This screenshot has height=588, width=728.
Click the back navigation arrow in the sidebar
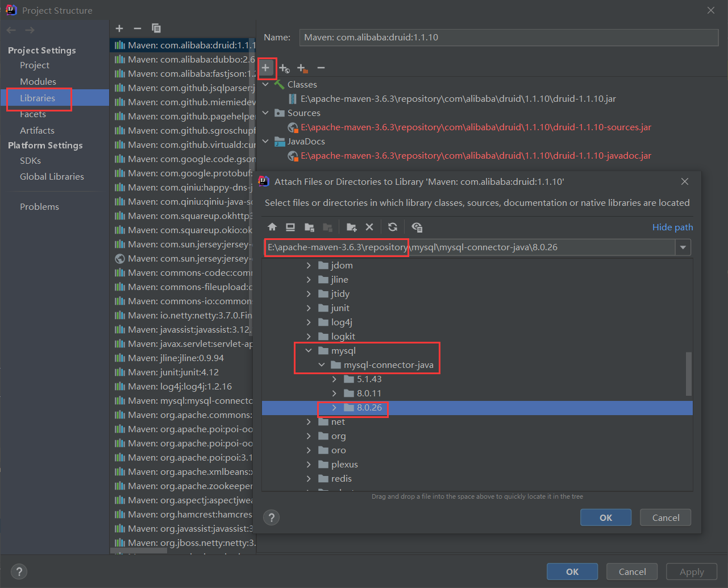point(11,30)
